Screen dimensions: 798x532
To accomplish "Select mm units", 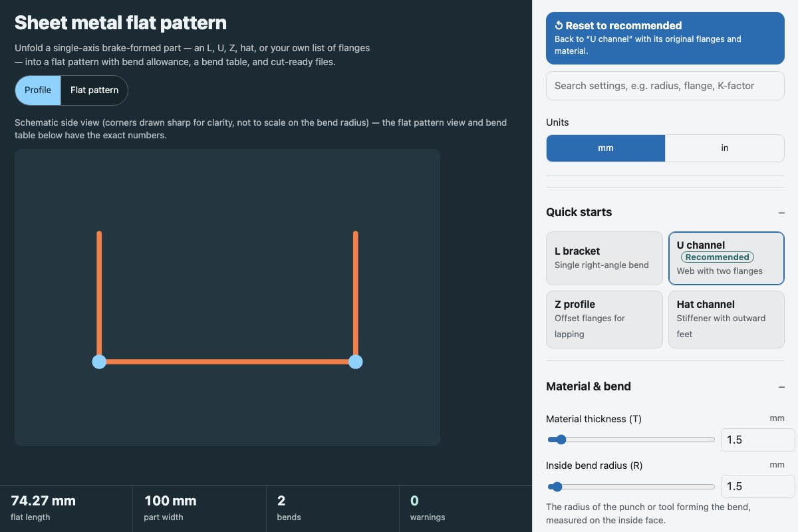I will click(606, 148).
